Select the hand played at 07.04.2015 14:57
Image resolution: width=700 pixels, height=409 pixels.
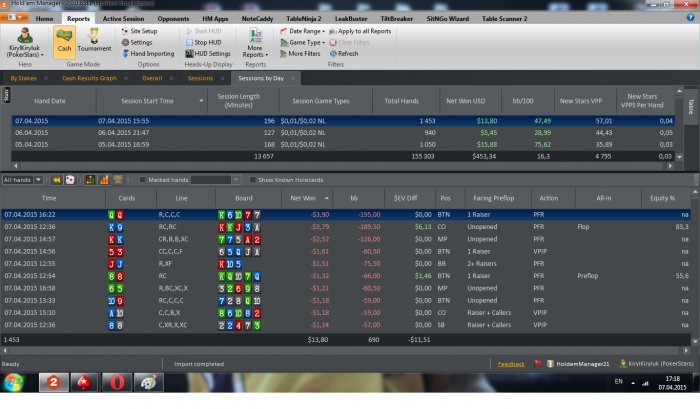(x=346, y=239)
